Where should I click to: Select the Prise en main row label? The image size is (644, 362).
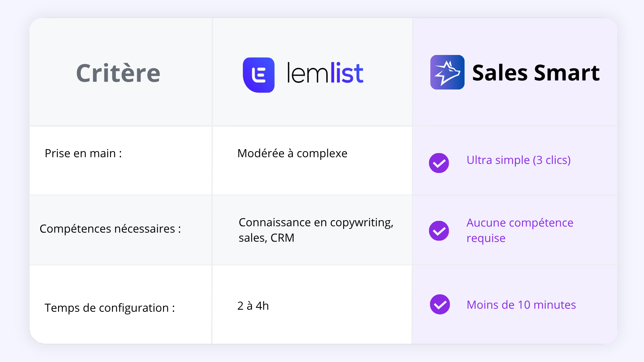[83, 153]
